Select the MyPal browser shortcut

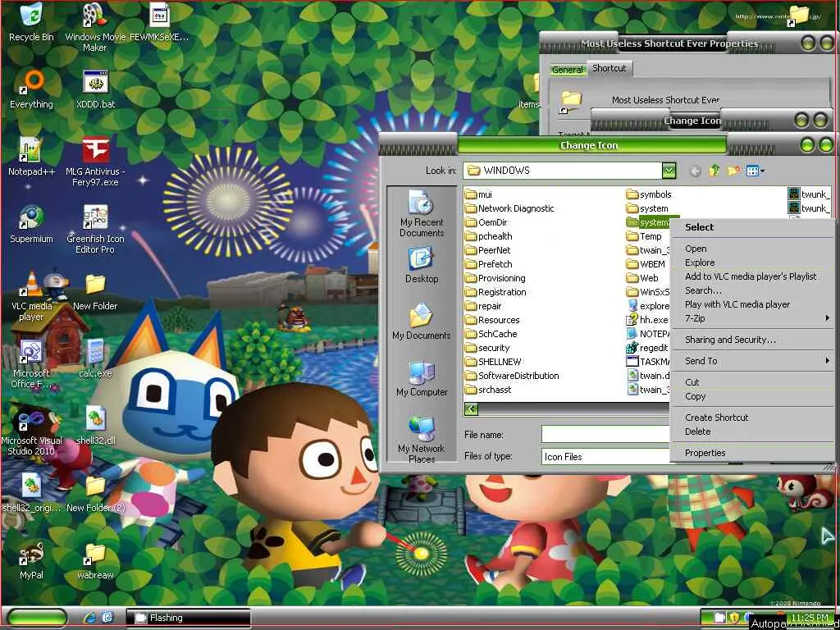pos(31,560)
